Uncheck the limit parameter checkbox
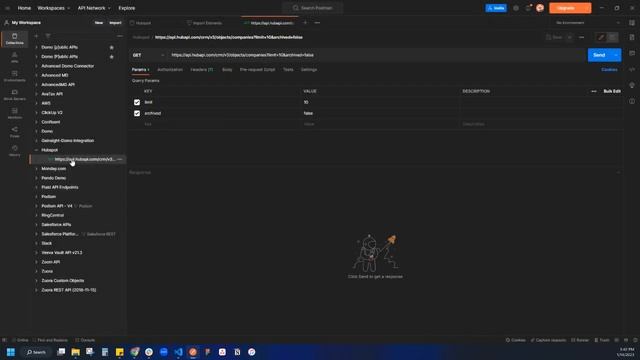Screen dimensions: 640x360 137,102
